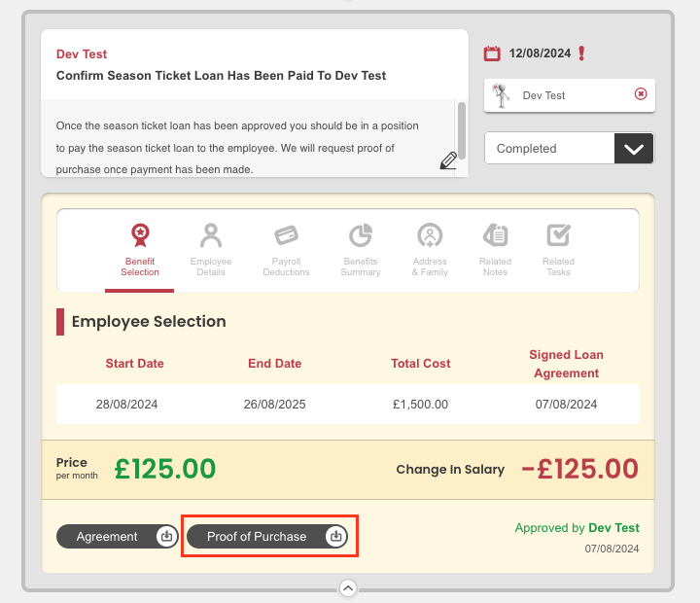View Benefits Summary pie chart icon
This screenshot has width=700, height=603.
click(361, 235)
